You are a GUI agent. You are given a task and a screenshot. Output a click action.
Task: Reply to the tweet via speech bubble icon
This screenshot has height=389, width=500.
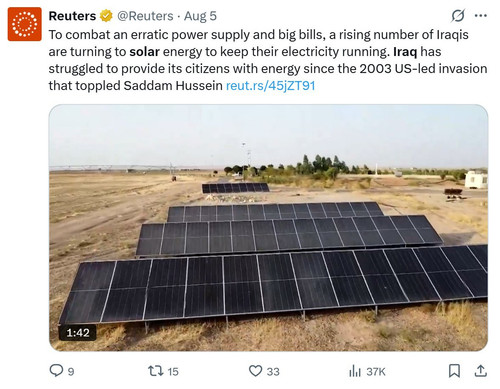tap(56, 371)
